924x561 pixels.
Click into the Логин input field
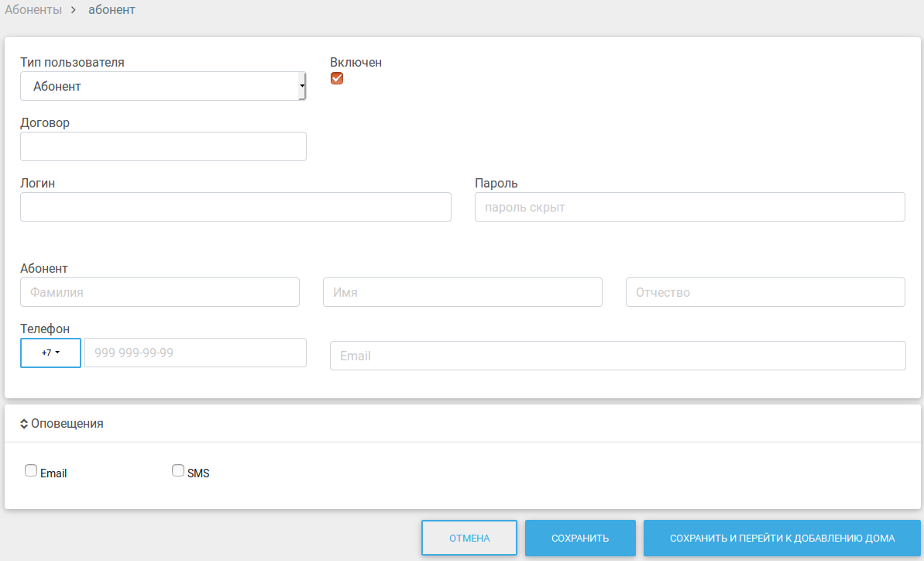[235, 207]
